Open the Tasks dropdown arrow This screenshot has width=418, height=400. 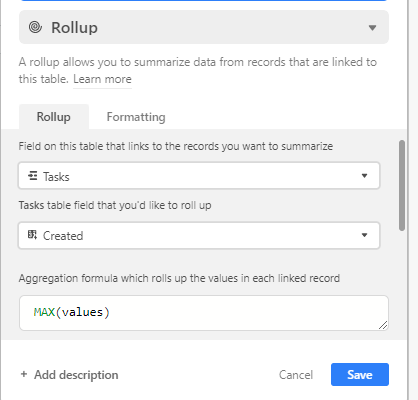pos(364,176)
